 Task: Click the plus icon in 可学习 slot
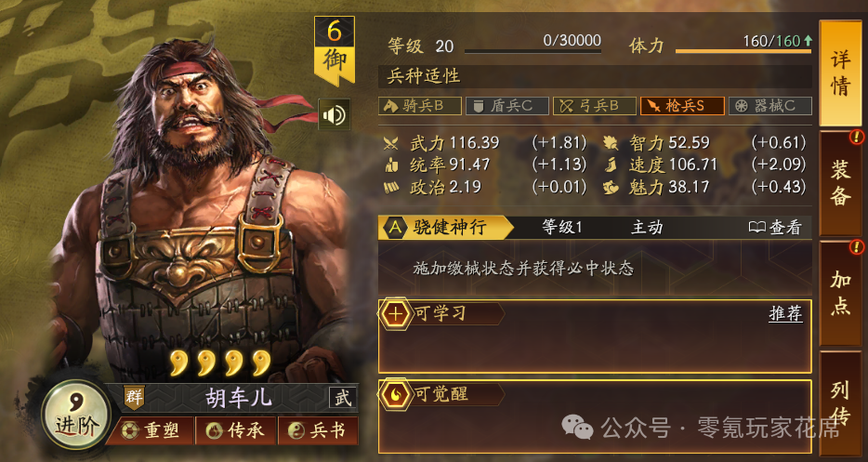[395, 313]
